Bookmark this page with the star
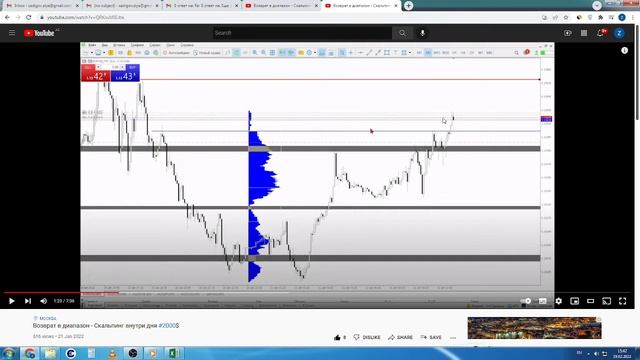The image size is (640, 360). pos(566,18)
